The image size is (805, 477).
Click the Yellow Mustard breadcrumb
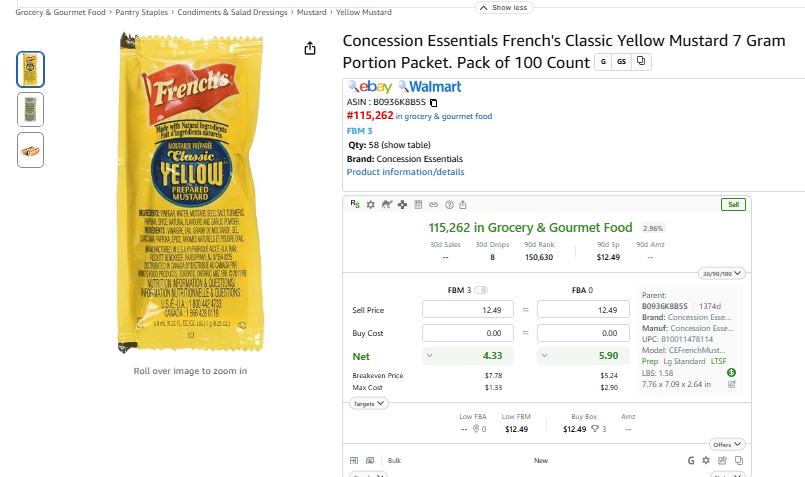coord(363,12)
